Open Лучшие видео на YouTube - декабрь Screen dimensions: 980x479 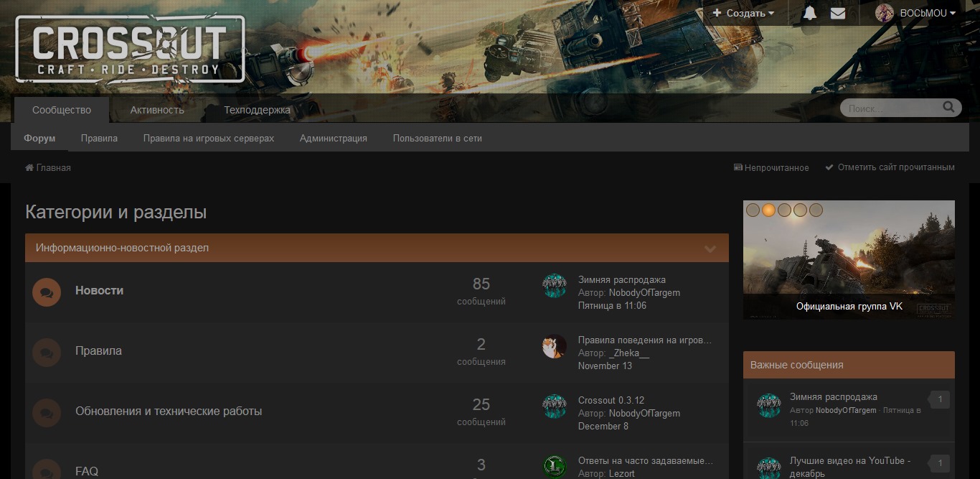(850, 467)
